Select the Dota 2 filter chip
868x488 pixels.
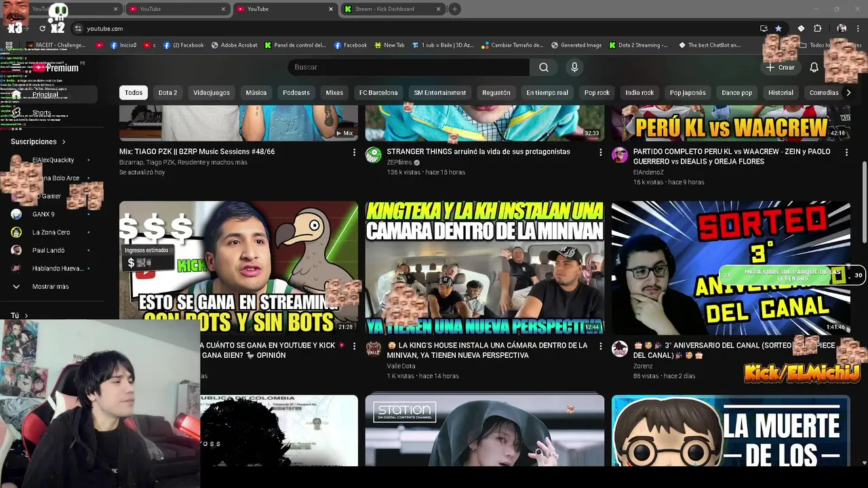[167, 93]
